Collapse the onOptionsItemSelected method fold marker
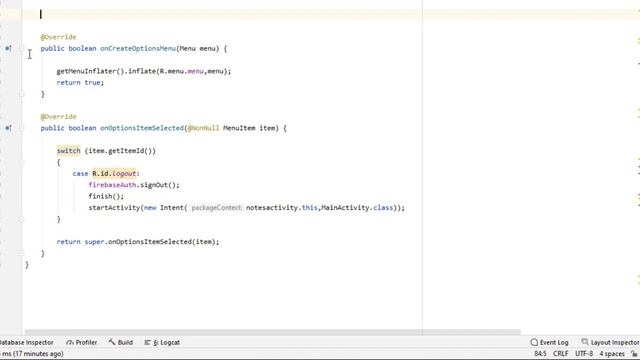Screen dimensions: 640x360 click(x=22, y=128)
